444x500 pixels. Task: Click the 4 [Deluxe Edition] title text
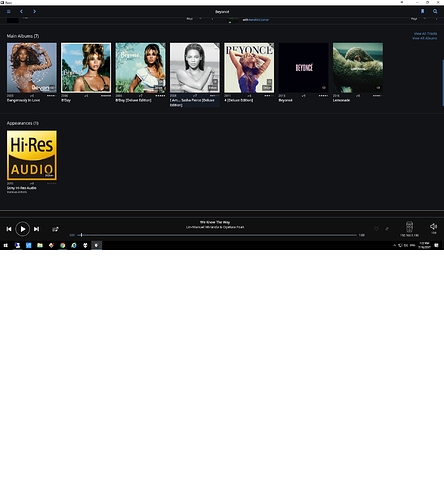(239, 100)
